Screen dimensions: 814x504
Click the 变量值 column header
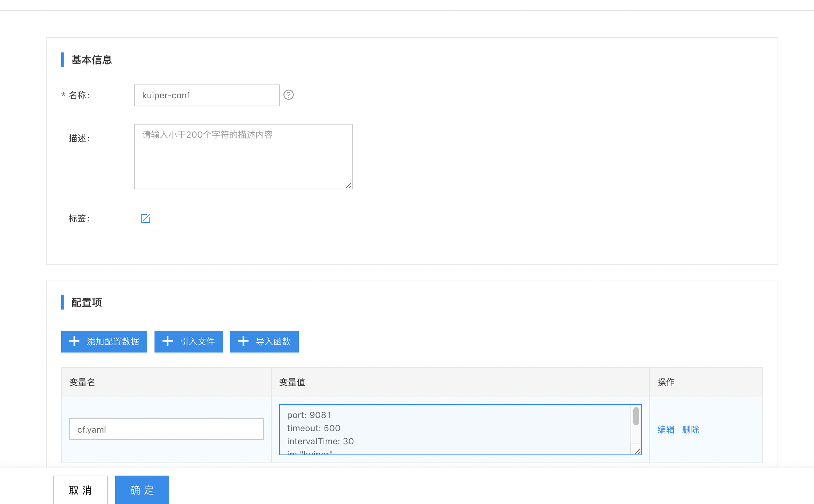pyautogui.click(x=292, y=382)
